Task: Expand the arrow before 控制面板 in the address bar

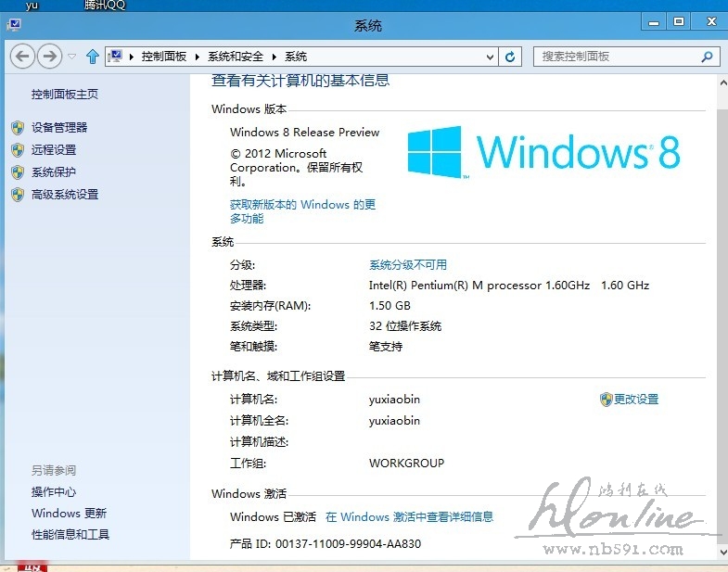Action: pos(132,57)
